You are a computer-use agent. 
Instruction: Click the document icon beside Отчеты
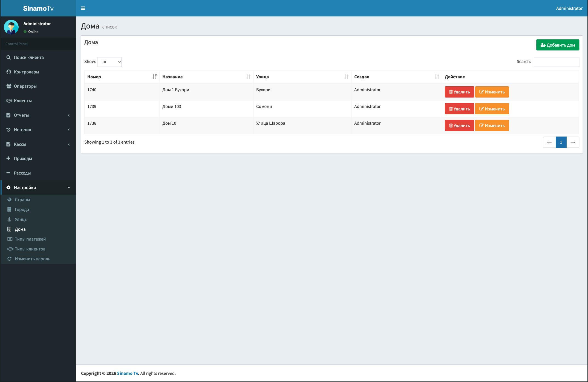tap(8, 115)
